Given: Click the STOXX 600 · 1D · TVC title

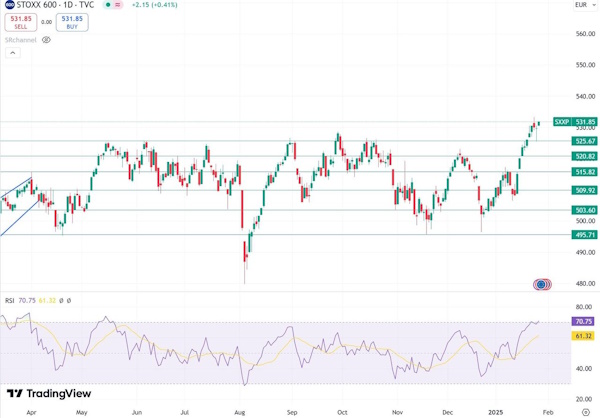Looking at the screenshot, I should (x=55, y=5).
